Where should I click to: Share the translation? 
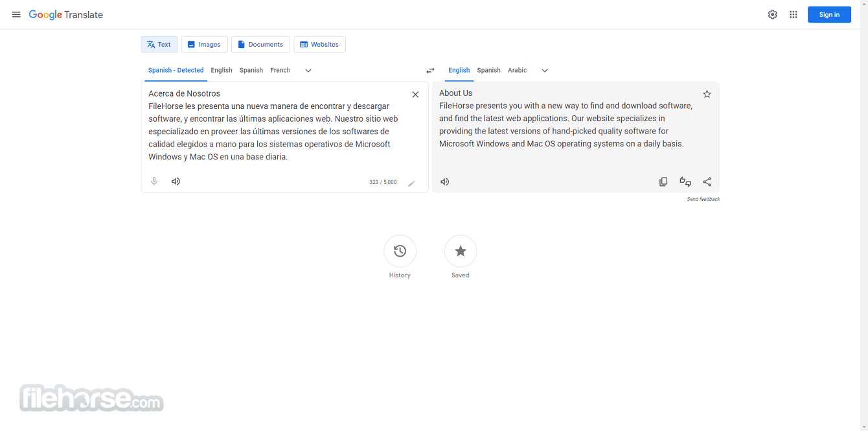707,182
